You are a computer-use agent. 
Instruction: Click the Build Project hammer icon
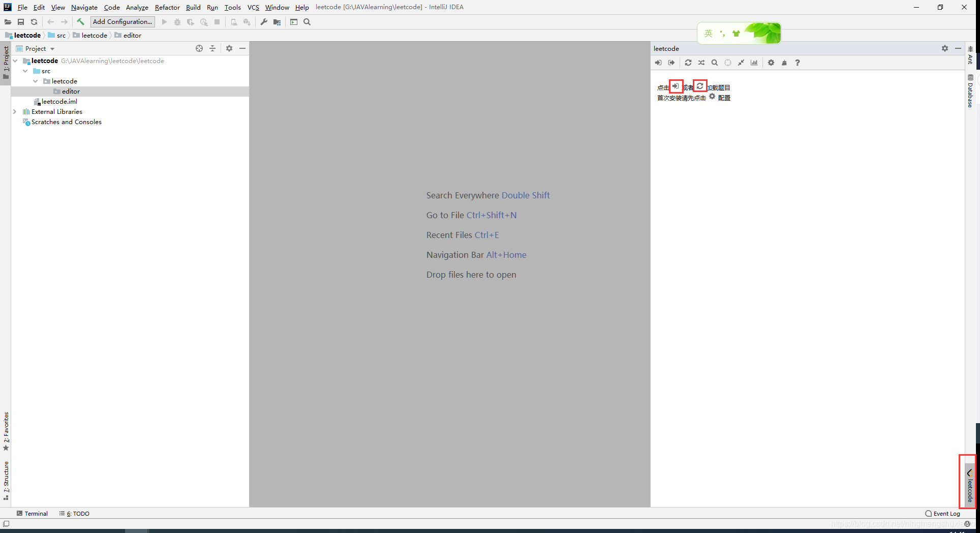80,22
